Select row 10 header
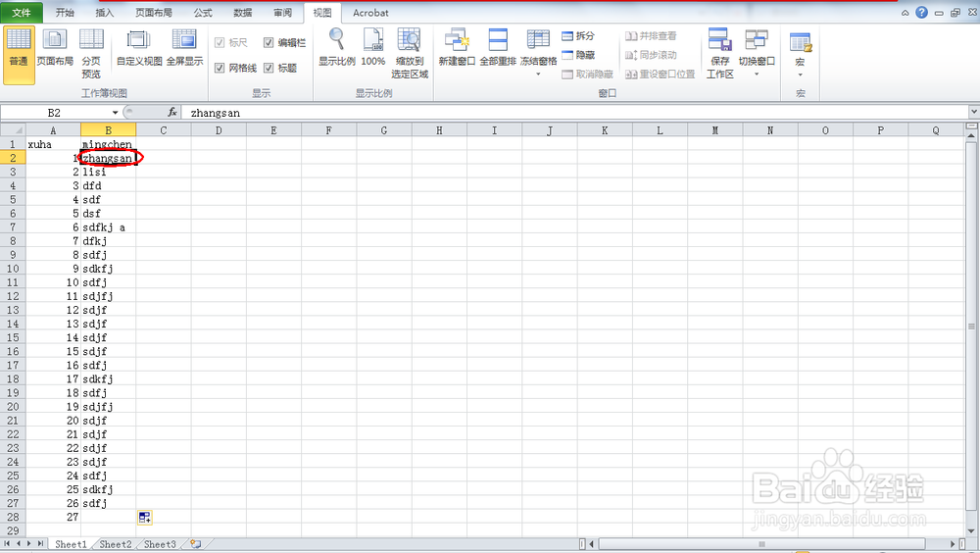This screenshot has height=553, width=980. point(13,269)
